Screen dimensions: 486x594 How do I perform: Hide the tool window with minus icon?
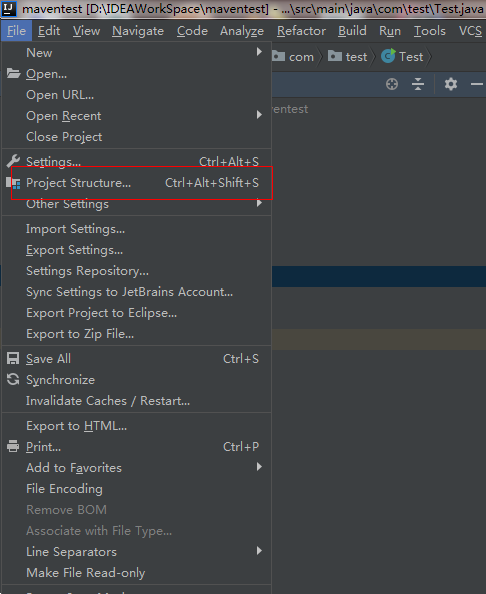click(477, 84)
